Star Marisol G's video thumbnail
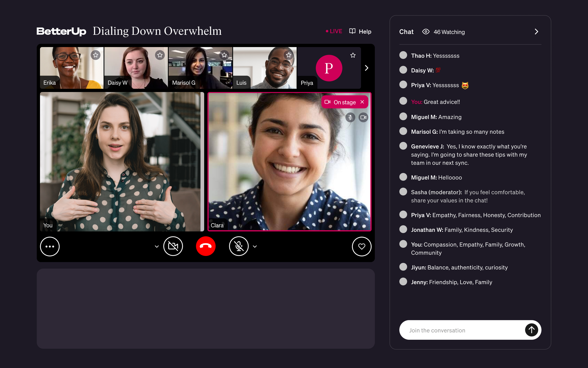The width and height of the screenshot is (588, 368). [224, 55]
